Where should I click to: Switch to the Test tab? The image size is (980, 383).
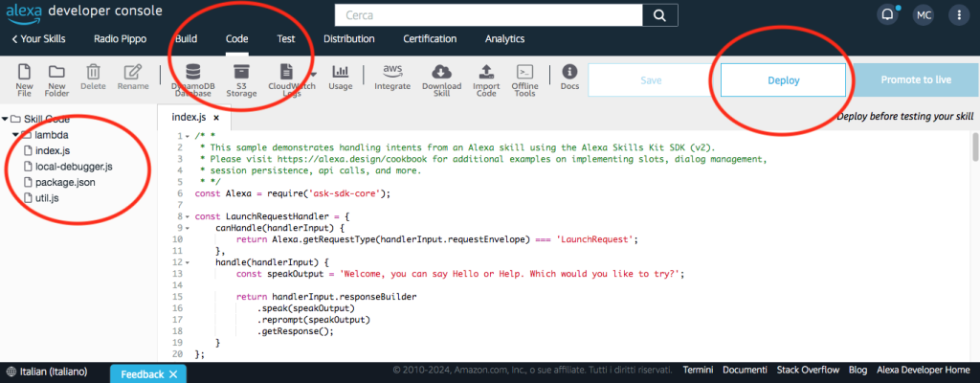(x=285, y=39)
